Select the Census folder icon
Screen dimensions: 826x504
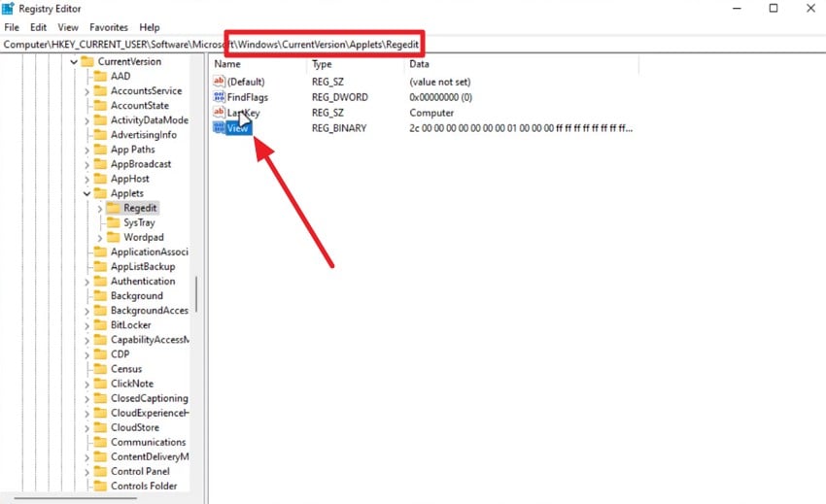click(100, 369)
